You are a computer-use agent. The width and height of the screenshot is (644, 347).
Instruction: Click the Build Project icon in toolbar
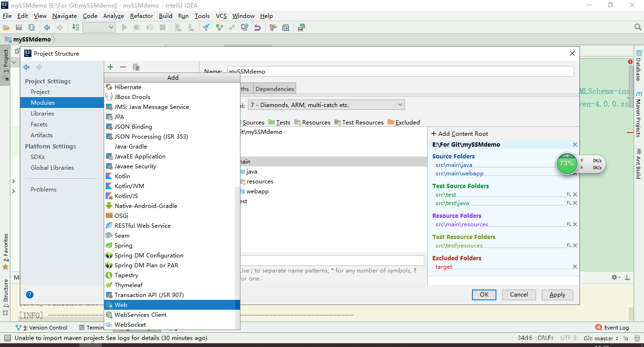pos(76,28)
